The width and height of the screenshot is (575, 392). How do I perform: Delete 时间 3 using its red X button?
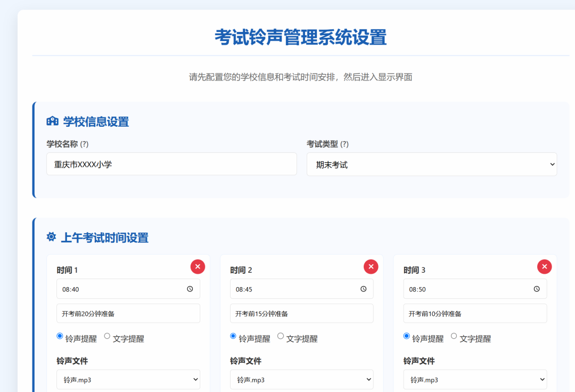pos(544,266)
